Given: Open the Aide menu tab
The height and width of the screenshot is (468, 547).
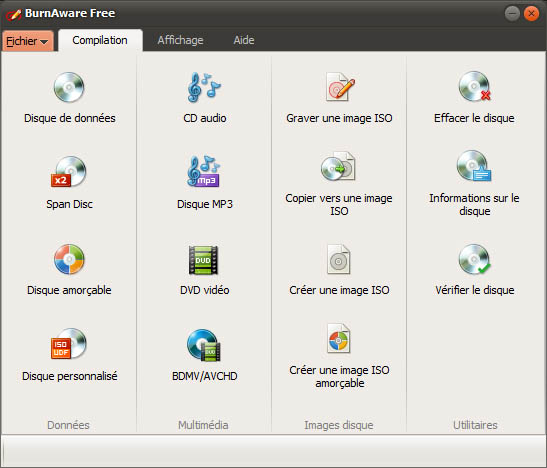Looking at the screenshot, I should point(244,40).
